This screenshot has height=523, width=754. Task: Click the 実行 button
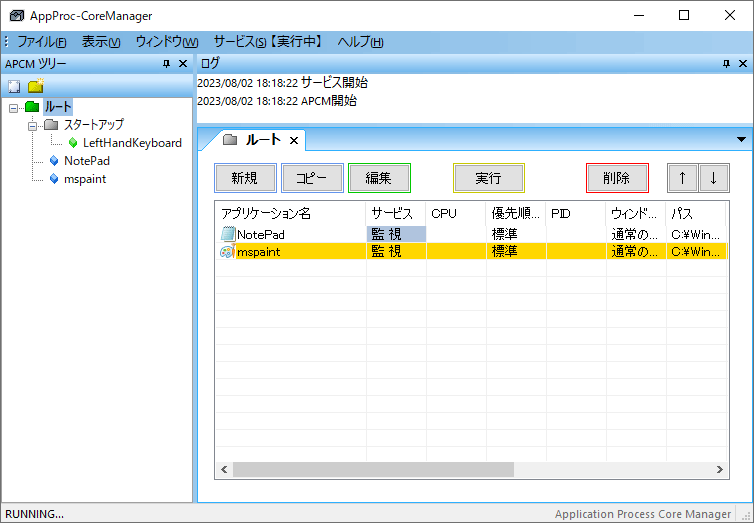(489, 178)
